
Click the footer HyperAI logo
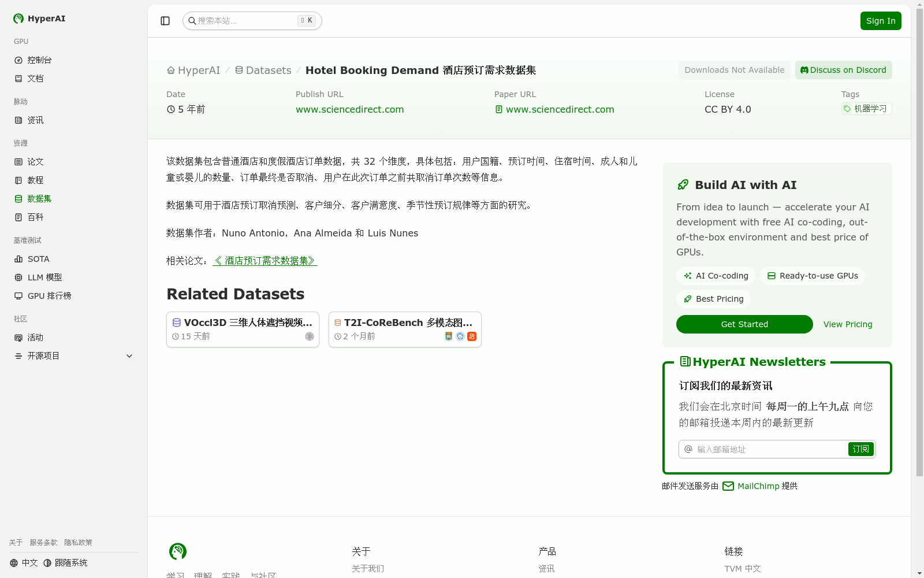(178, 551)
